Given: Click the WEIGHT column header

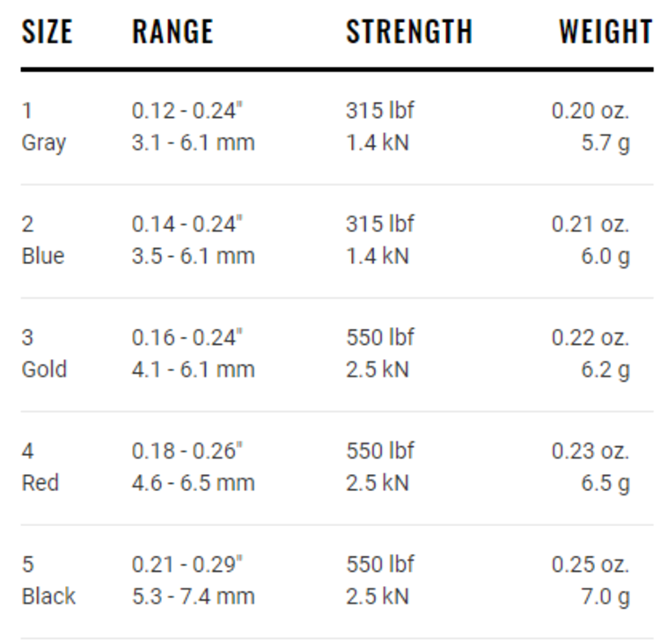Looking at the screenshot, I should tap(605, 33).
